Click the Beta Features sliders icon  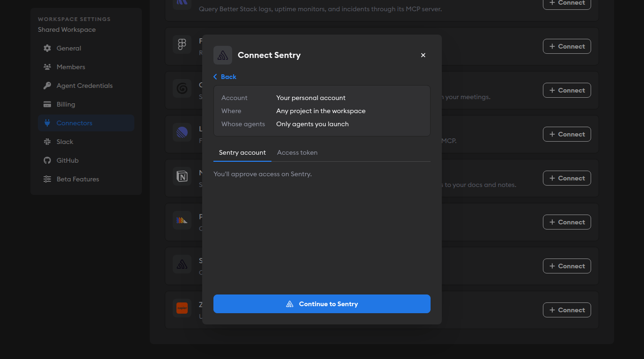[x=47, y=179]
